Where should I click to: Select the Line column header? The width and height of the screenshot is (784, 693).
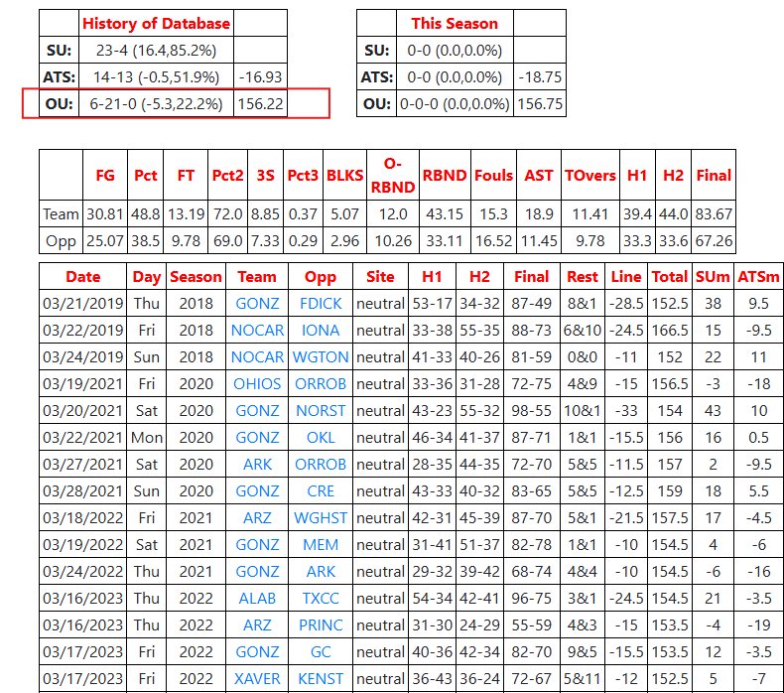(x=626, y=277)
